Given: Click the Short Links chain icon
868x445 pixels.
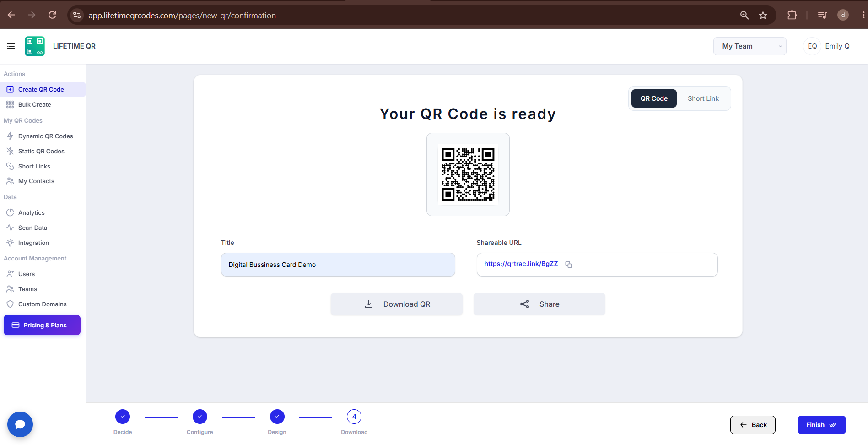Looking at the screenshot, I should [10, 166].
